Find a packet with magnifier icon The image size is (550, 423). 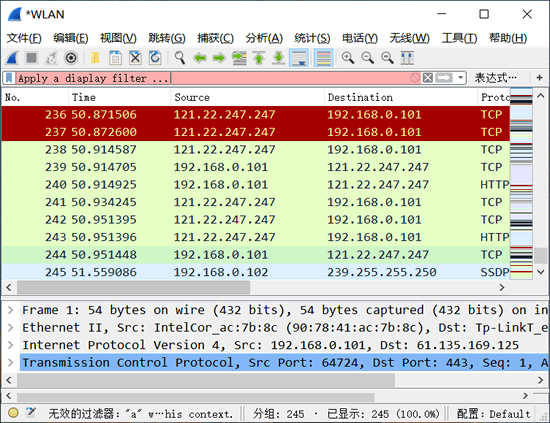180,58
